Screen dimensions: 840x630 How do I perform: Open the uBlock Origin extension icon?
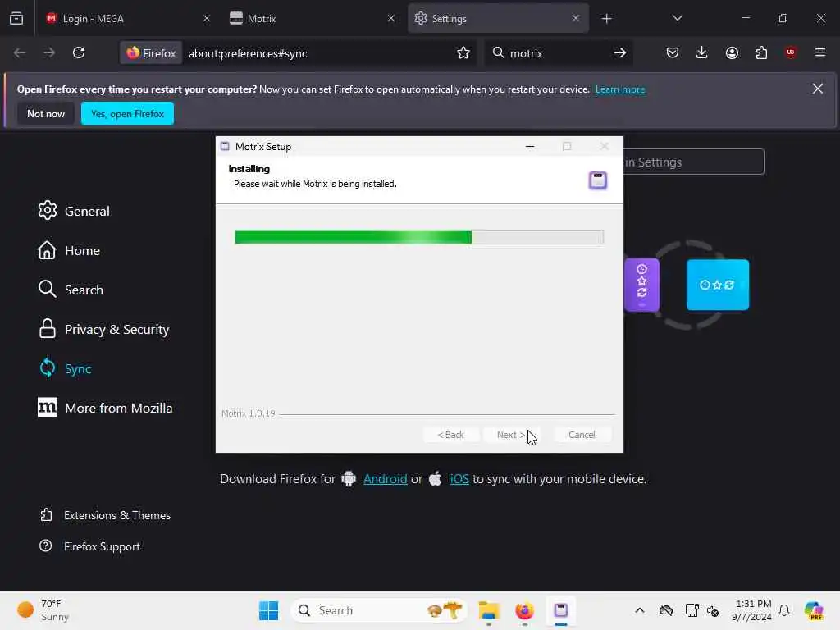(791, 52)
